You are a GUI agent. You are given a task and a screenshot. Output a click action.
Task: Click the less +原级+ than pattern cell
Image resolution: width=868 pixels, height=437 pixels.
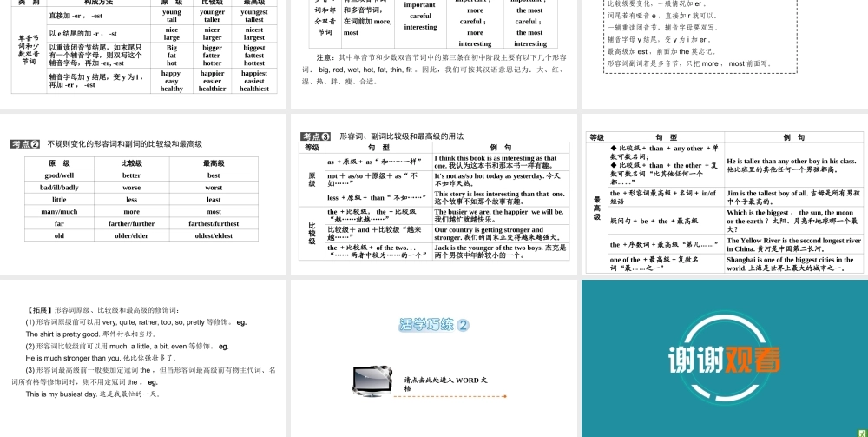click(x=378, y=198)
